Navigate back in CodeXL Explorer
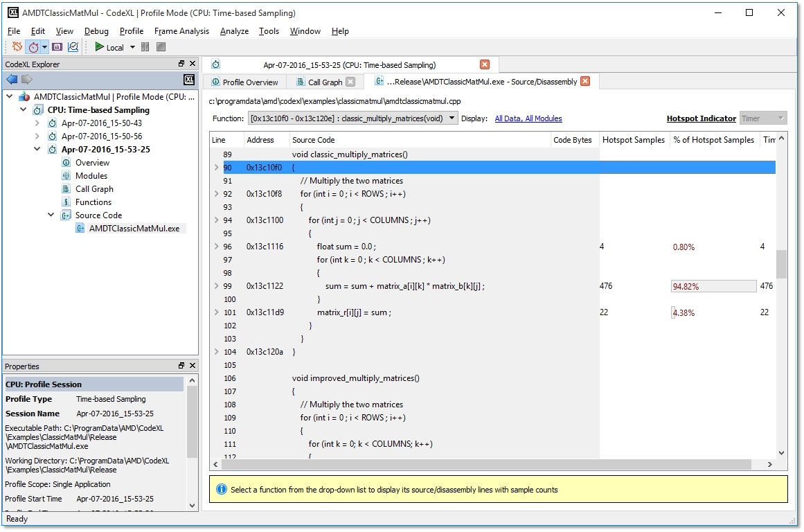The image size is (804, 532). [12, 80]
